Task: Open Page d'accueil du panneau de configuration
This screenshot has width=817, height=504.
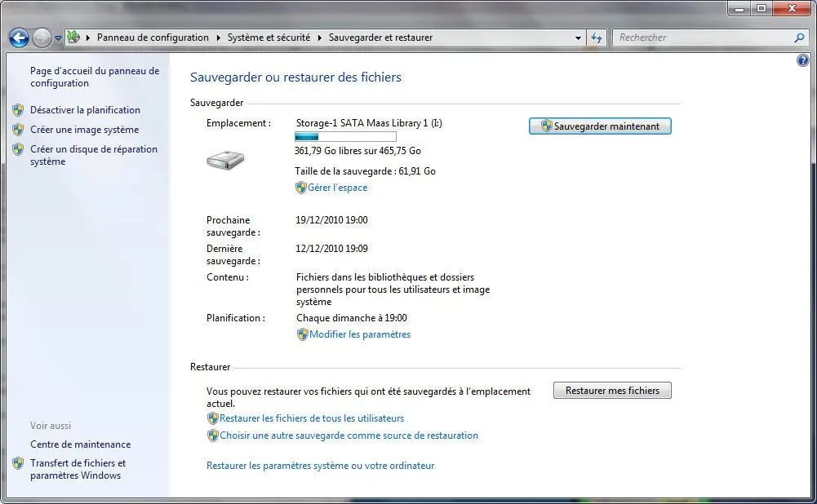Action: tap(95, 77)
